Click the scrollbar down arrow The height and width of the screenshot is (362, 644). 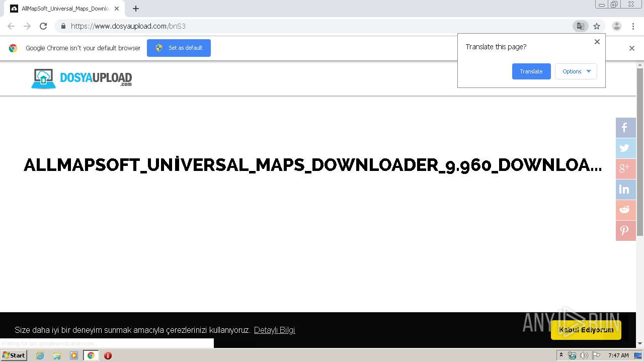pos(640,344)
